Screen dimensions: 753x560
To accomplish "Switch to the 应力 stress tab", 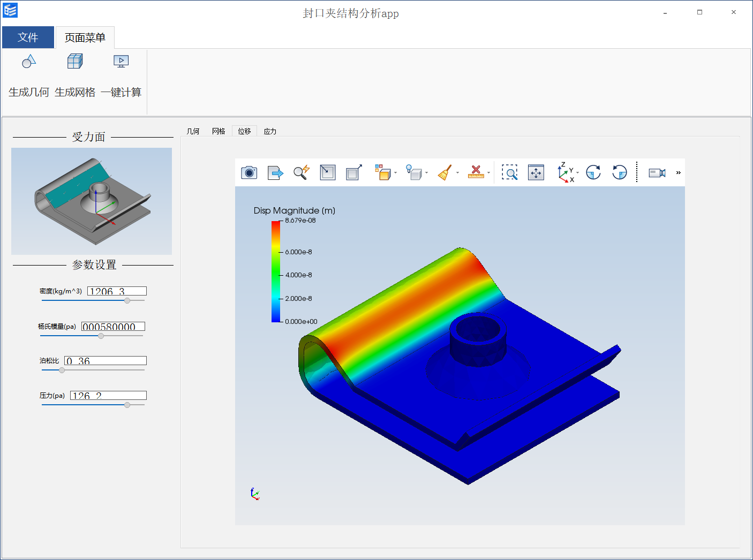I will pos(270,131).
